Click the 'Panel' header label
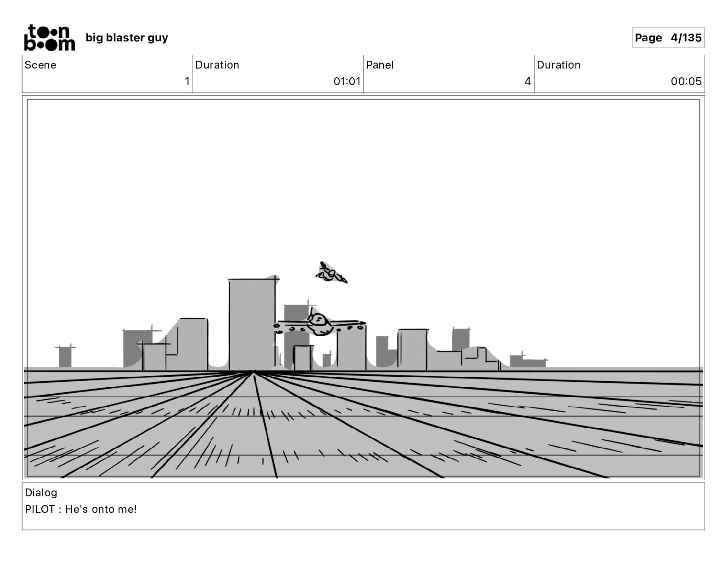 point(380,65)
